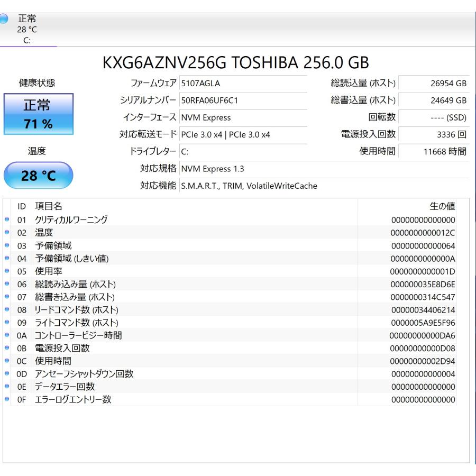The width and height of the screenshot is (476, 476).
Task: Click the ID column header
Action: pos(22,206)
